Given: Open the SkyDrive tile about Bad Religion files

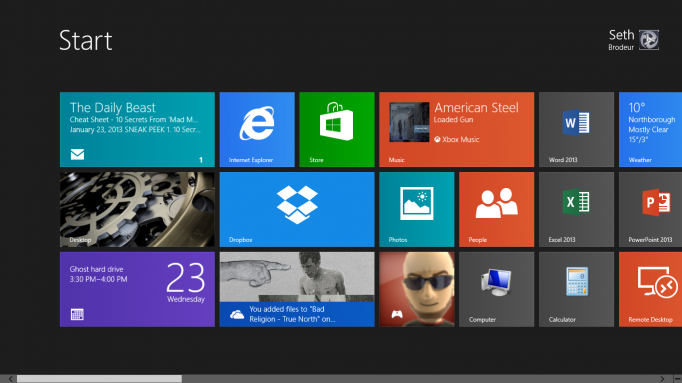Looking at the screenshot, I should (297, 289).
